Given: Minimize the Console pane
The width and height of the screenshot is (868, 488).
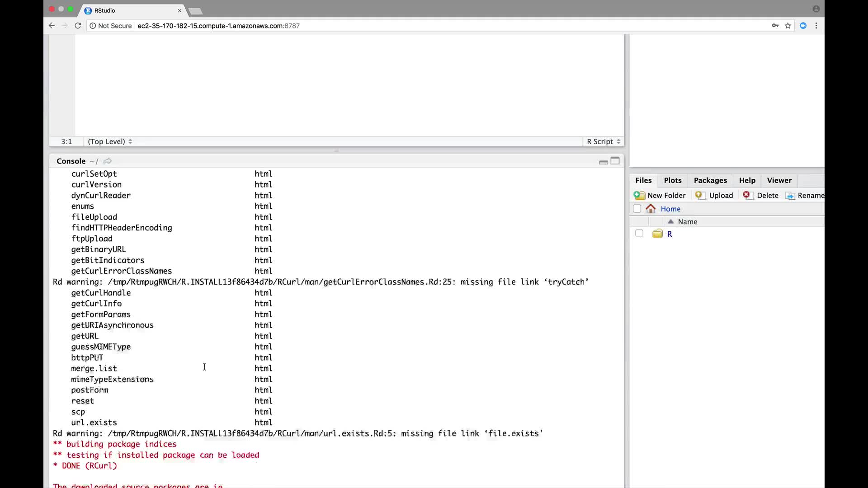Looking at the screenshot, I should (x=603, y=161).
